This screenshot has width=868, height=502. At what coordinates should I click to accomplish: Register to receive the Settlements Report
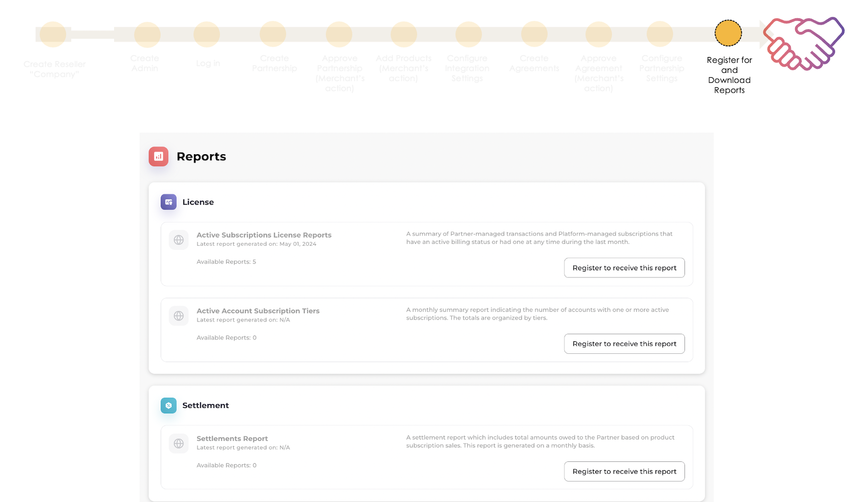pyautogui.click(x=624, y=471)
